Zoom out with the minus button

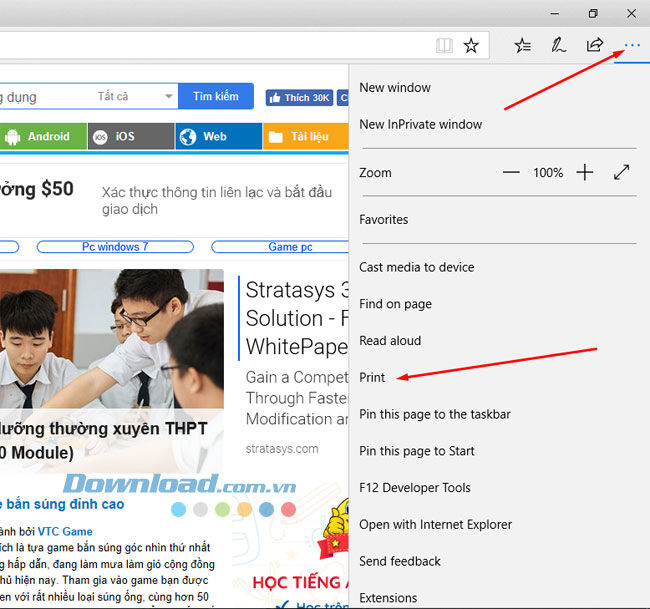(x=511, y=172)
